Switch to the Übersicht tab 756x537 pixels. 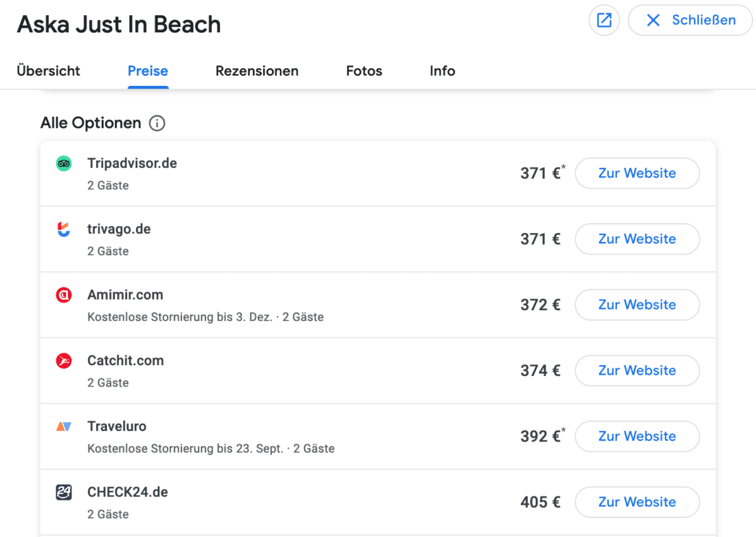[x=48, y=71]
